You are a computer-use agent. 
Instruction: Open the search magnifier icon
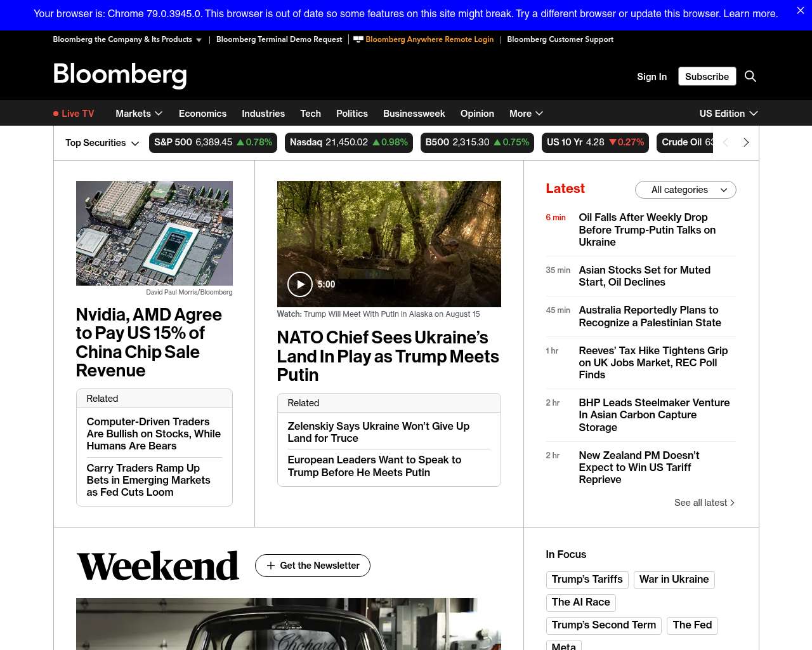(750, 76)
